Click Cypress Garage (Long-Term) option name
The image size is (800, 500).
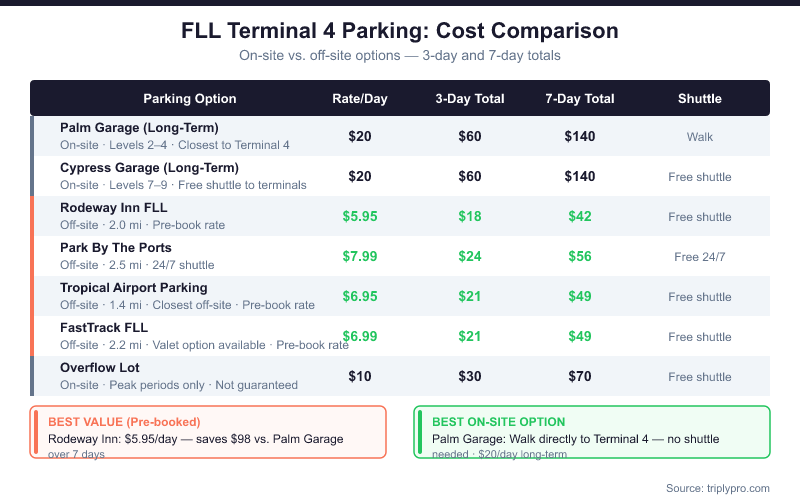pos(149,168)
